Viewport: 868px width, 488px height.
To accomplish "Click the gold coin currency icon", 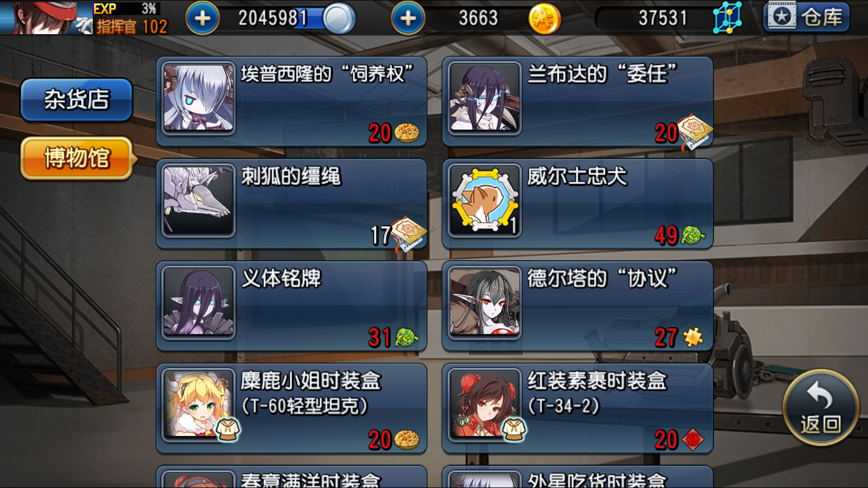I will tap(544, 19).
